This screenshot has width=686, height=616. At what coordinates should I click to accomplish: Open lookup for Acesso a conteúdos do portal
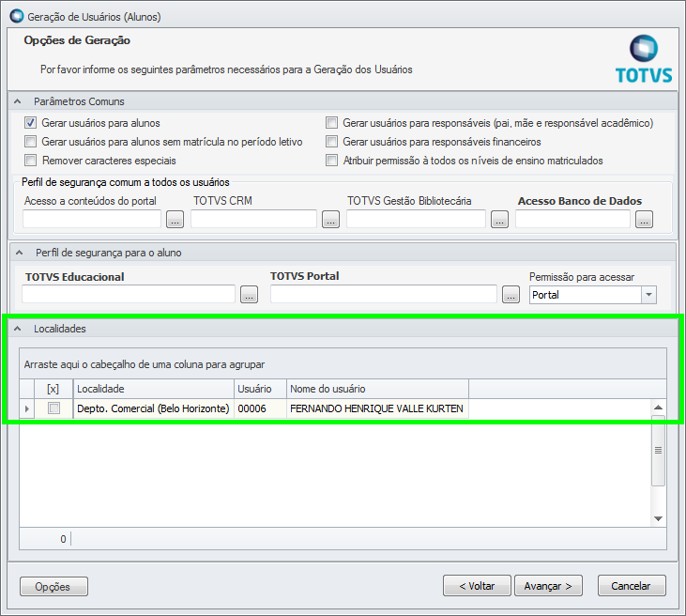click(175, 219)
